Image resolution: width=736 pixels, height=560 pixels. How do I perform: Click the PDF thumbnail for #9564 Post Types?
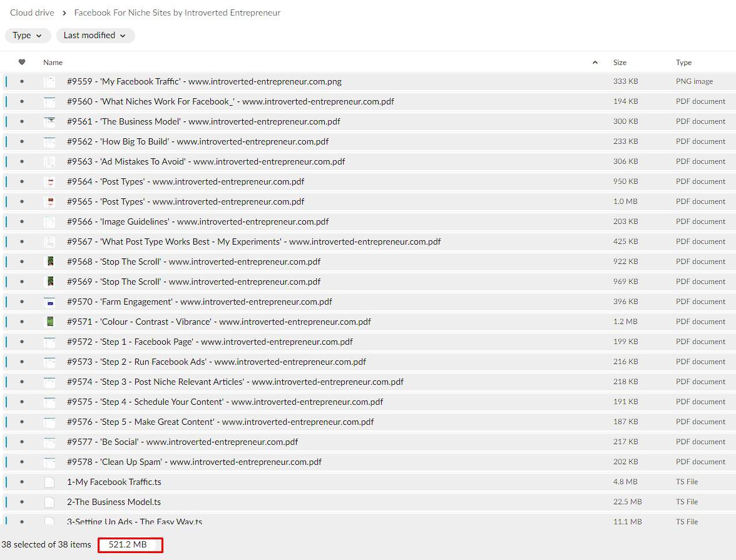pos(49,181)
